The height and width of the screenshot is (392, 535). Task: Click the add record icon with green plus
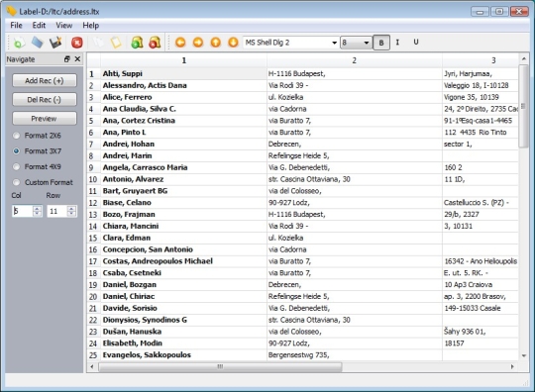(x=137, y=43)
